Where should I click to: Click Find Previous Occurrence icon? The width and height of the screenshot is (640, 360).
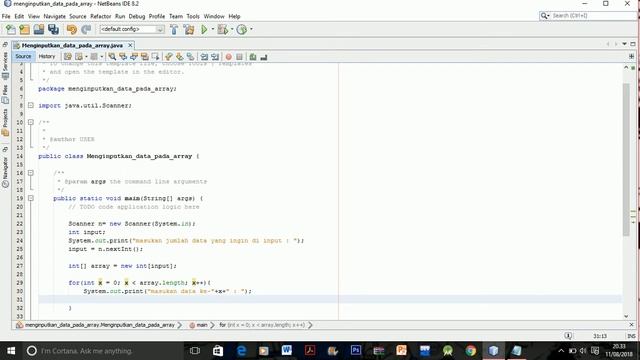123,57
